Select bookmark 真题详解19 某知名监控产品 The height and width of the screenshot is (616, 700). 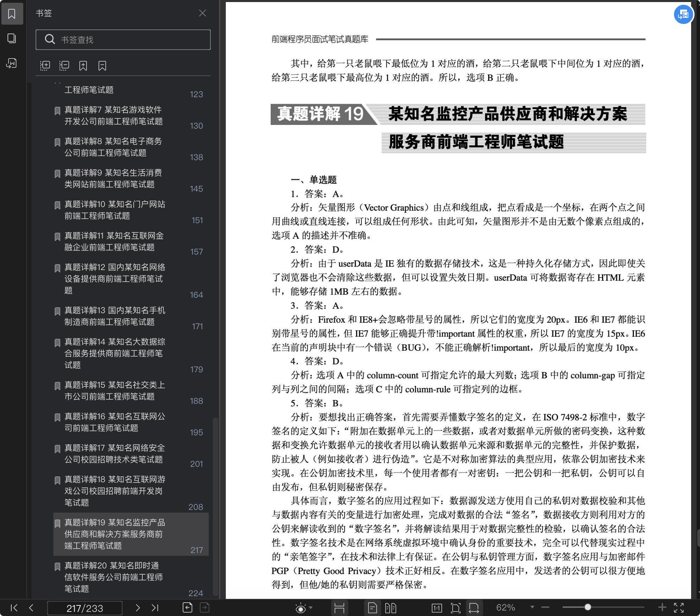pyautogui.click(x=131, y=535)
